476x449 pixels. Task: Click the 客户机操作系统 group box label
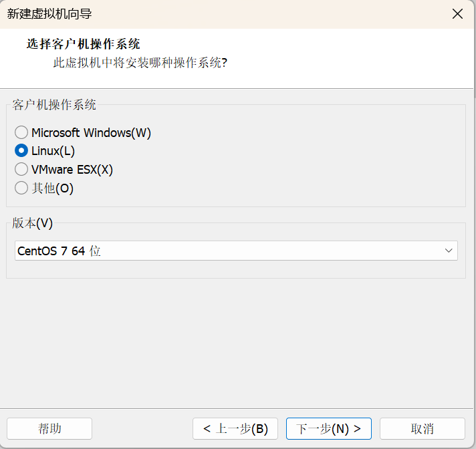tap(54, 105)
